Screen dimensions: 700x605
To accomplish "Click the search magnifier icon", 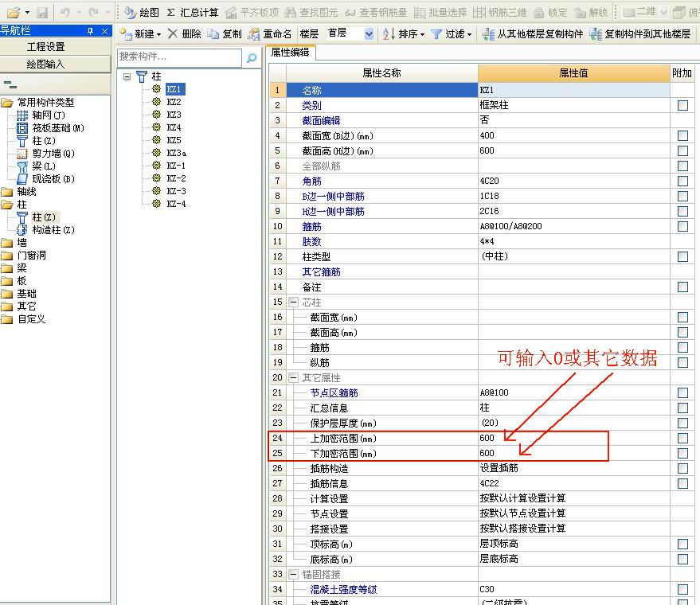I will 252,57.
